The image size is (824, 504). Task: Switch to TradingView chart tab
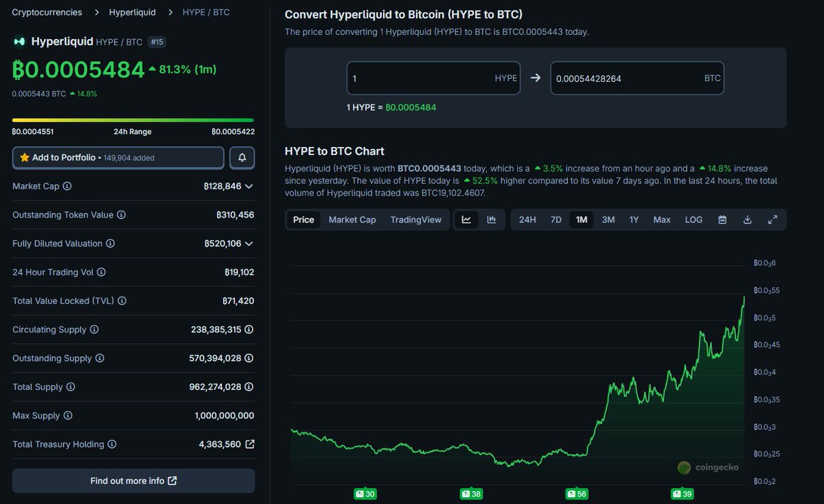pyautogui.click(x=416, y=220)
